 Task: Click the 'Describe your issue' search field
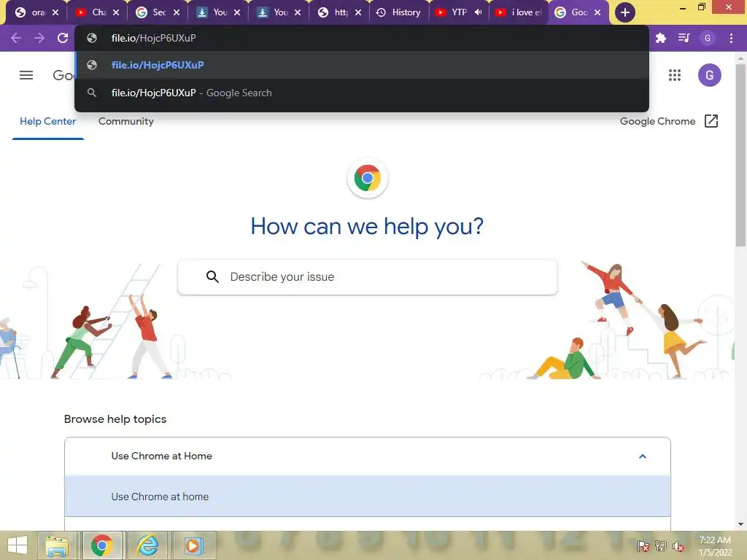coord(368,276)
